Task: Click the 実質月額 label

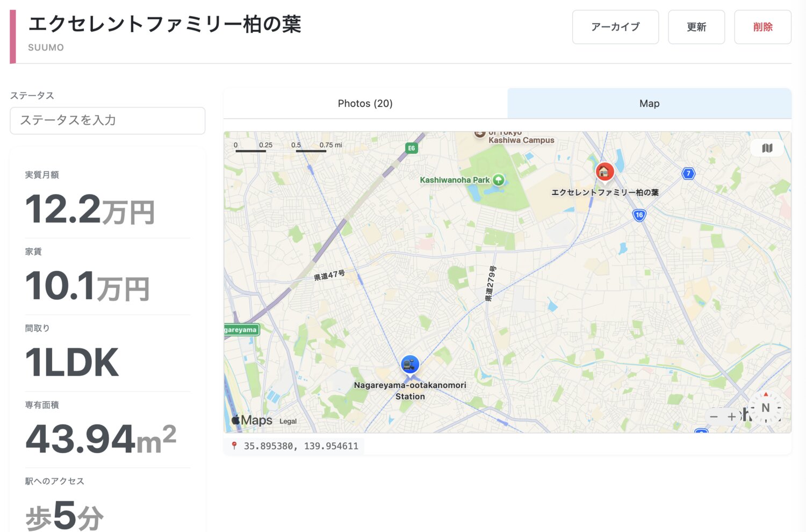Action: [42, 175]
